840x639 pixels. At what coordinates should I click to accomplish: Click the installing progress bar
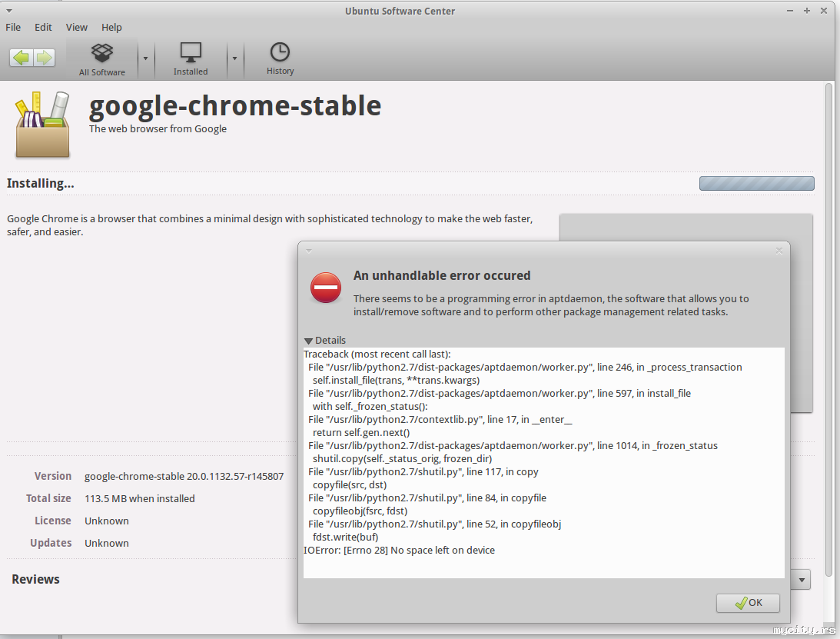pyautogui.click(x=756, y=183)
